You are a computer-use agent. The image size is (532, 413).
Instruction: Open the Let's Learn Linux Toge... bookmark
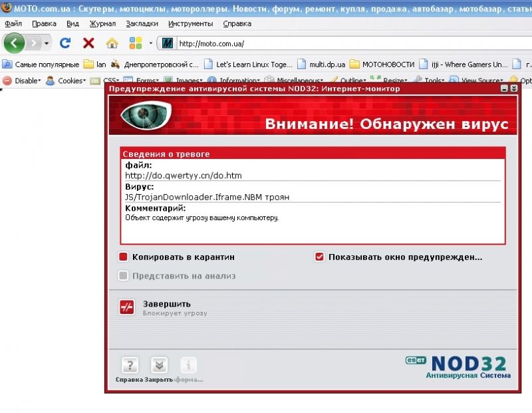pos(248,64)
